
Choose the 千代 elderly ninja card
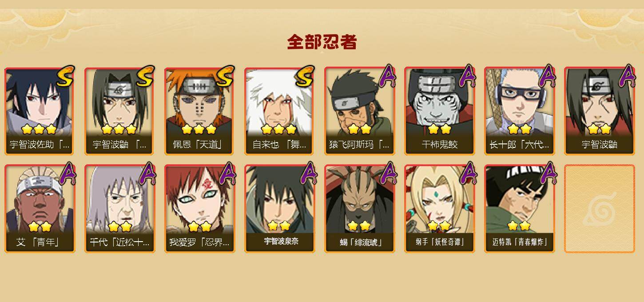tap(120, 209)
